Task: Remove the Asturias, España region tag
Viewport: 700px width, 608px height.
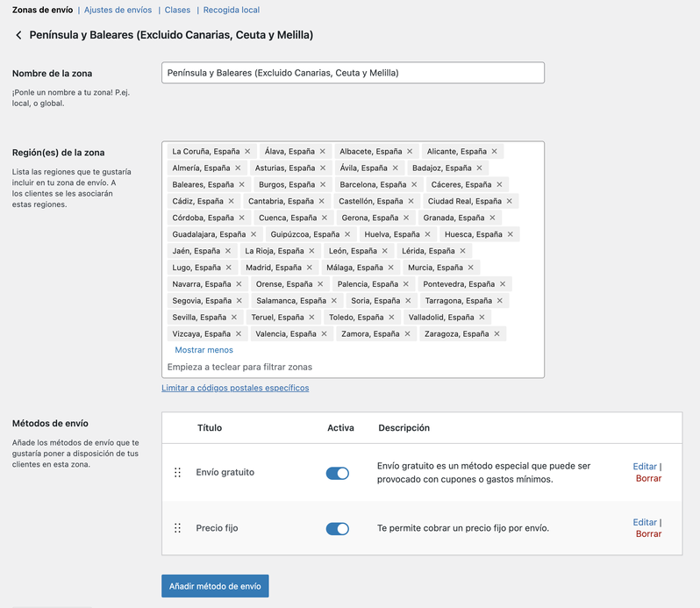Action: click(x=323, y=168)
